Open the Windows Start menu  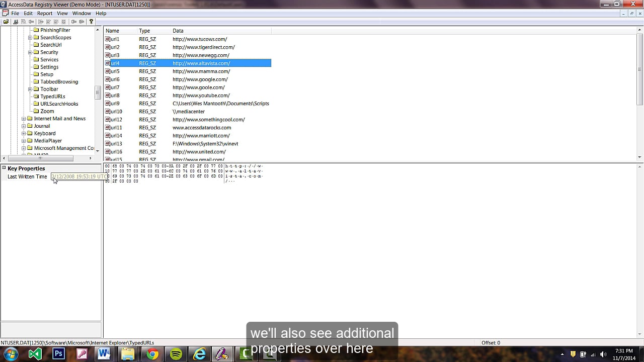point(11,353)
